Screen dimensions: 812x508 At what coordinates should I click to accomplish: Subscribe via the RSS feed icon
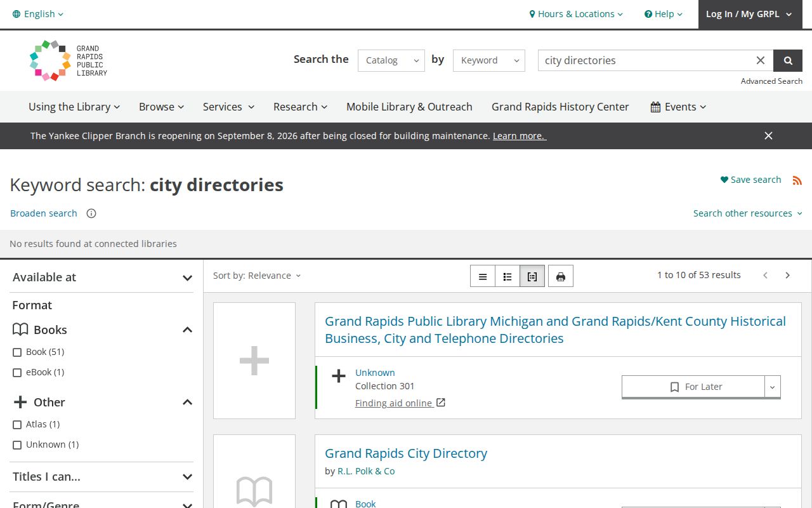[x=797, y=180]
